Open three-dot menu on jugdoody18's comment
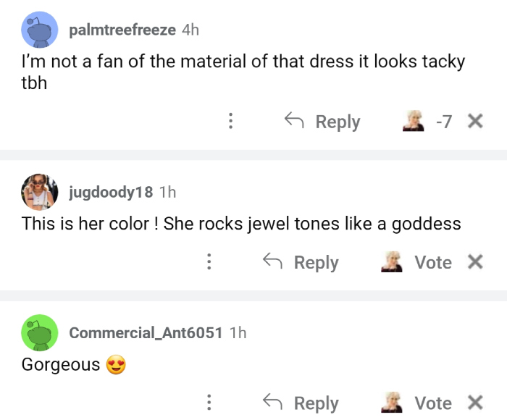 click(x=209, y=262)
